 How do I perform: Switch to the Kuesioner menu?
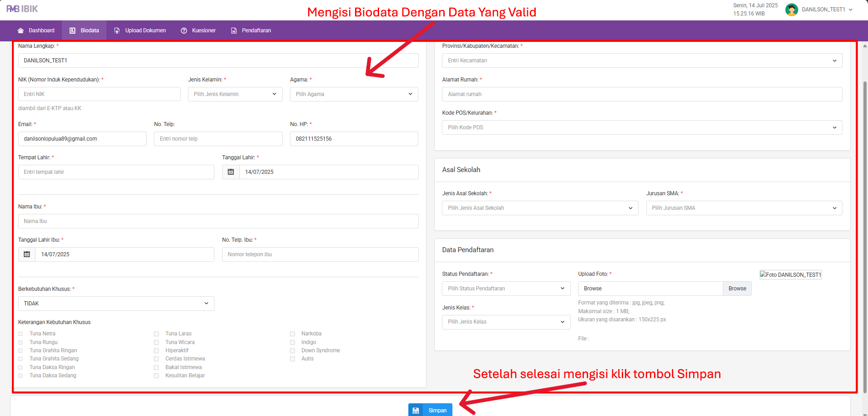point(203,30)
